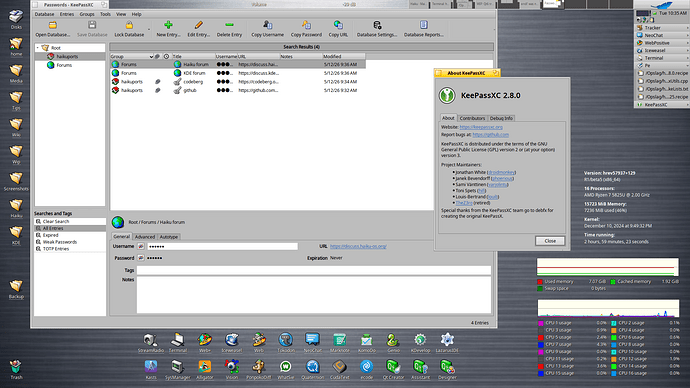Click Username field in entry preview
Image resolution: width=690 pixels, height=388 pixels.
[223, 246]
